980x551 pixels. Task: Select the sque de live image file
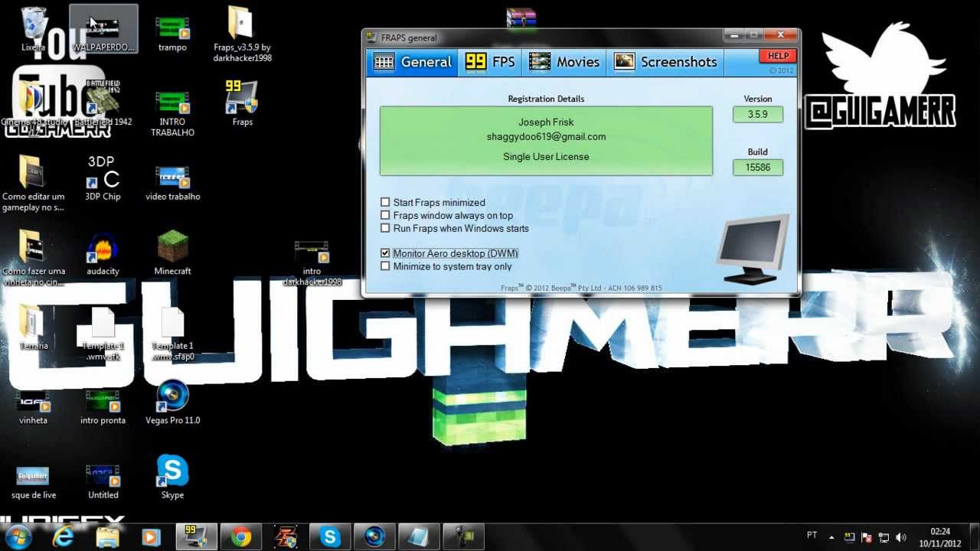tap(34, 482)
